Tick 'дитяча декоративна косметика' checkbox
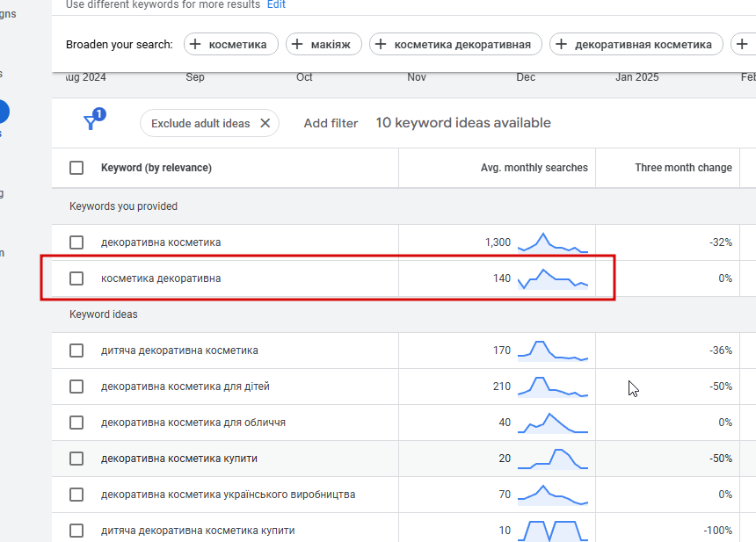Viewport: 756px width, 542px height. coord(76,350)
